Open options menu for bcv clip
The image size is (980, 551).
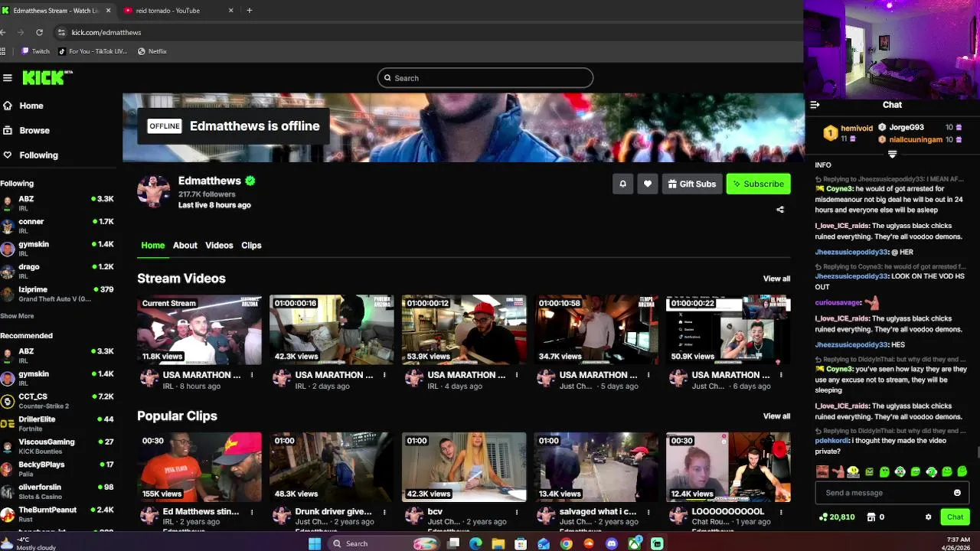[517, 512]
